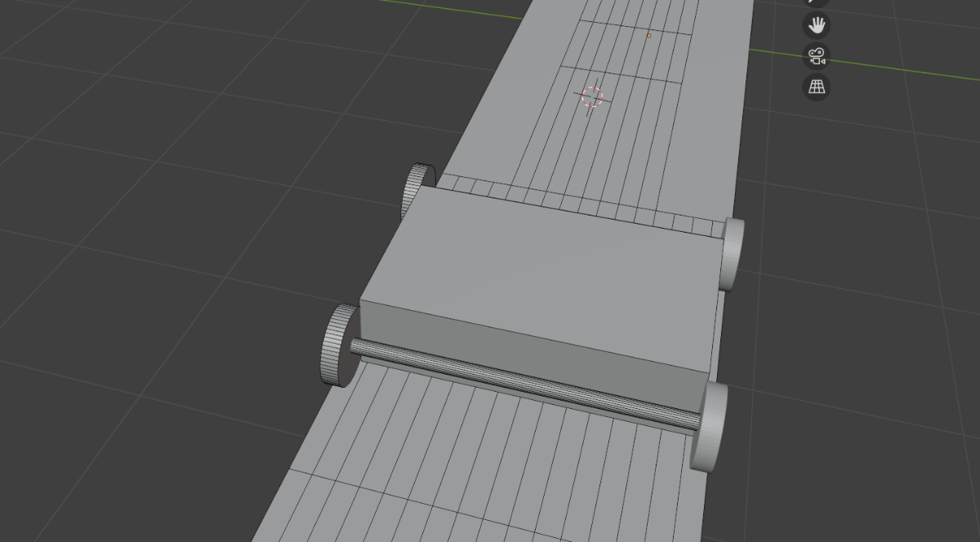Screen dimensions: 980x542
Task: Select the rear-left wheel behind the box
Action: [x=419, y=189]
